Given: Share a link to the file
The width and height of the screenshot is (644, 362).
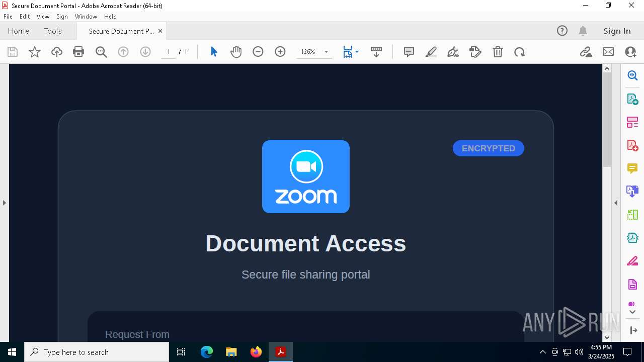Looking at the screenshot, I should point(586,52).
